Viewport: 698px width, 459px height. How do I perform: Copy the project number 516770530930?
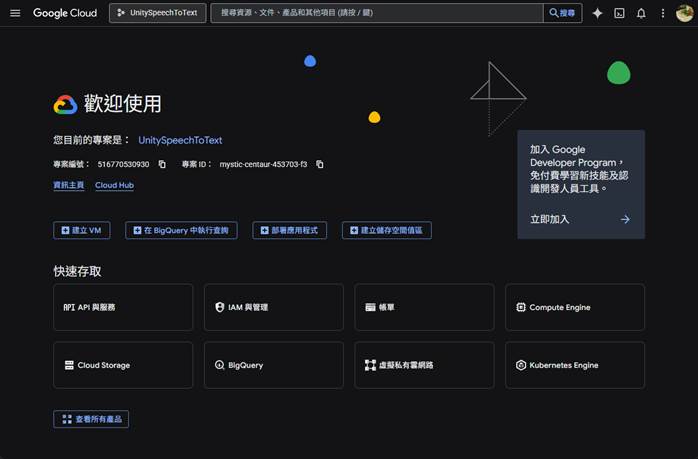point(162,164)
